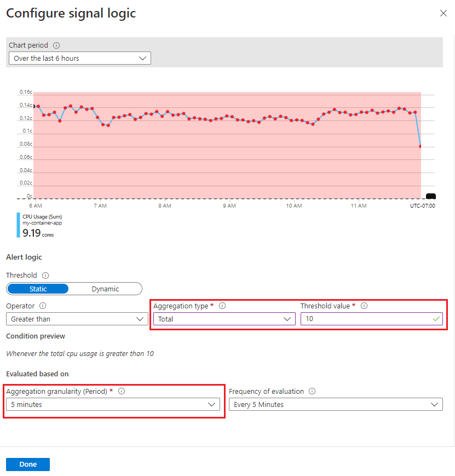Image resolution: width=455 pixels, height=476 pixels.
Task: Open the Frequency of evaluation dropdown
Action: coord(336,404)
